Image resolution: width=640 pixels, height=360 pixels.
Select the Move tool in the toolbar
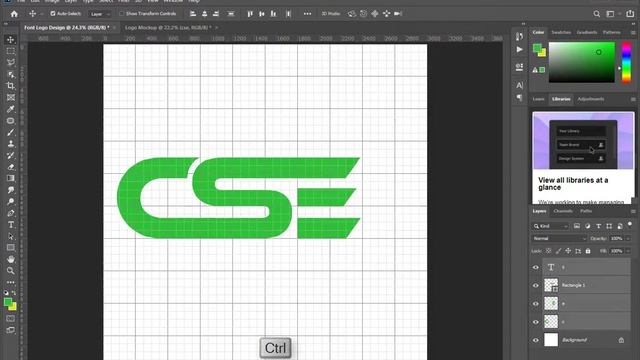click(11, 40)
